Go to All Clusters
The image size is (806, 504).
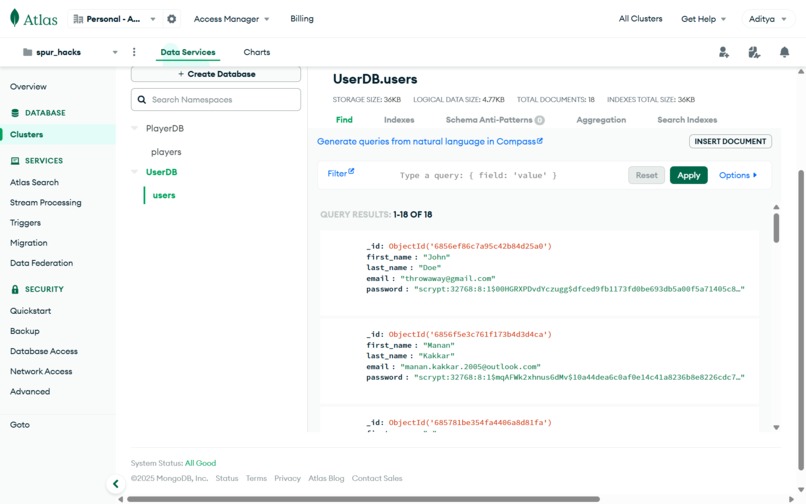click(x=640, y=19)
